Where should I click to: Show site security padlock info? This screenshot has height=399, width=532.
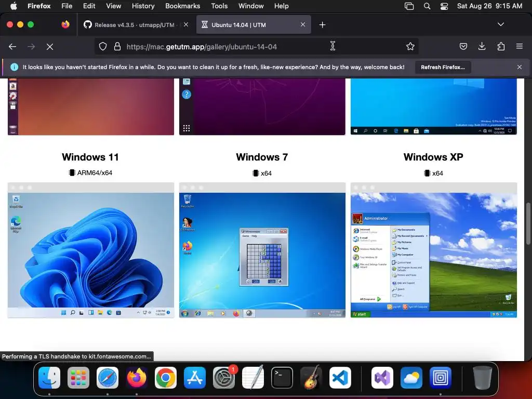[x=117, y=46]
